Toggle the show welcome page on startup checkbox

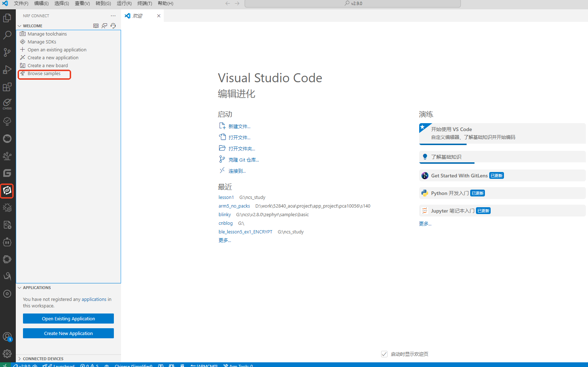[384, 354]
